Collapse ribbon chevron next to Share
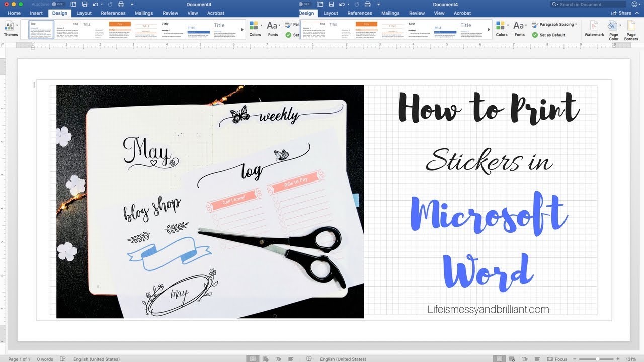This screenshot has width=644, height=362. (637, 13)
